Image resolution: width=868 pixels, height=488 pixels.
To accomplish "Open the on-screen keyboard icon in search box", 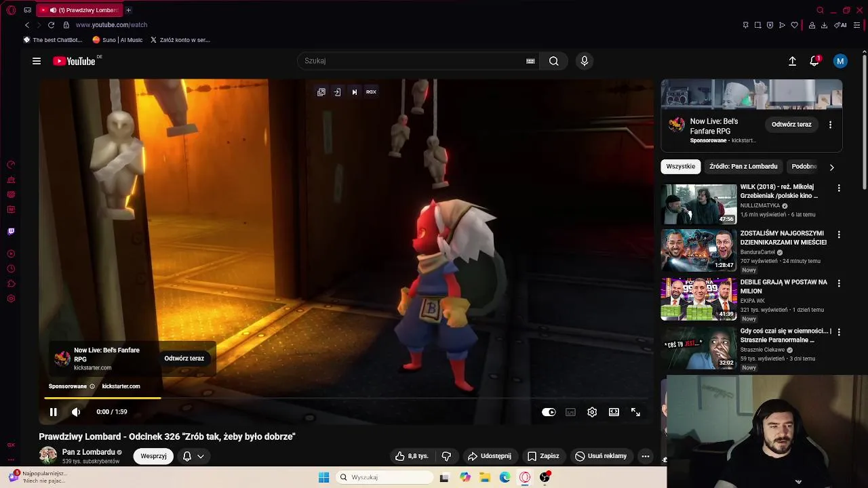I will click(530, 61).
